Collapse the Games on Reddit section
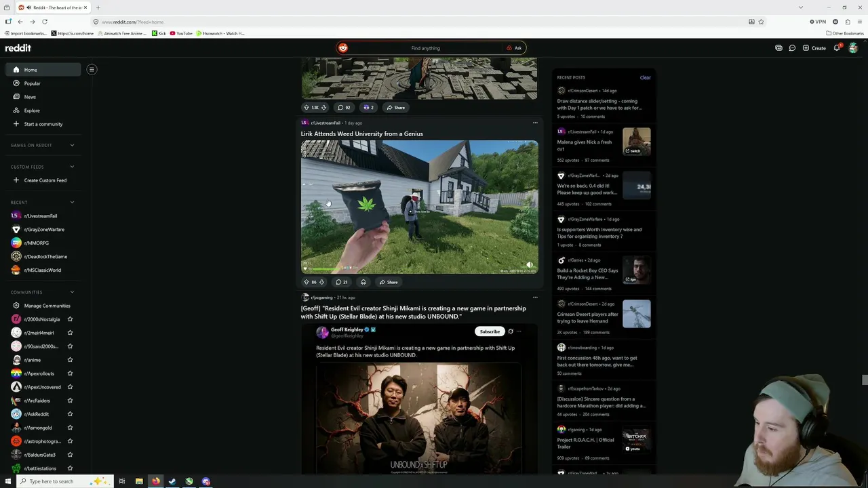 [72, 145]
